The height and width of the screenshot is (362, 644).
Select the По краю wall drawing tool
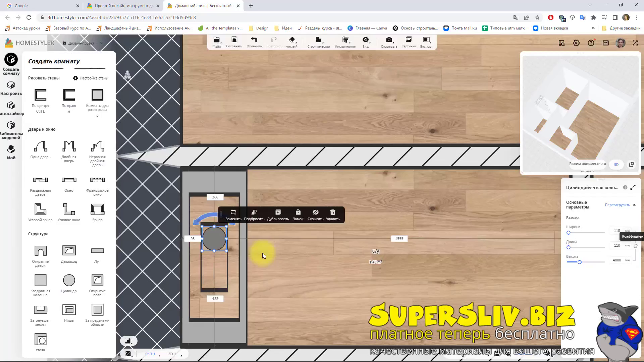[x=69, y=101]
